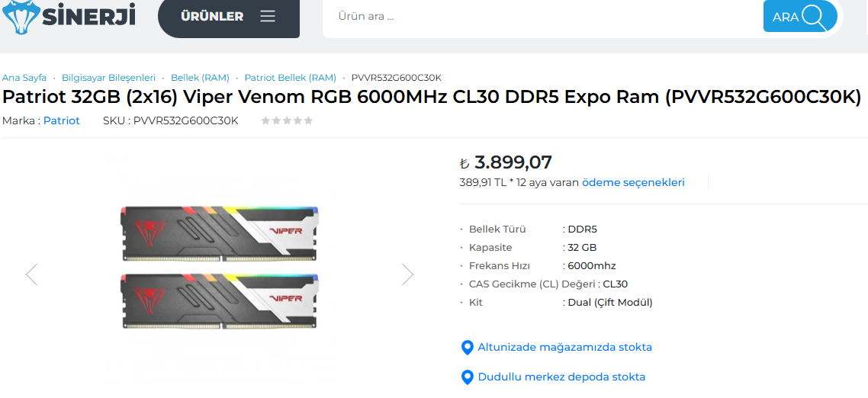Open Patriot Bellek (RAM) breadcrumb
The height and width of the screenshot is (398, 868).
[290, 78]
